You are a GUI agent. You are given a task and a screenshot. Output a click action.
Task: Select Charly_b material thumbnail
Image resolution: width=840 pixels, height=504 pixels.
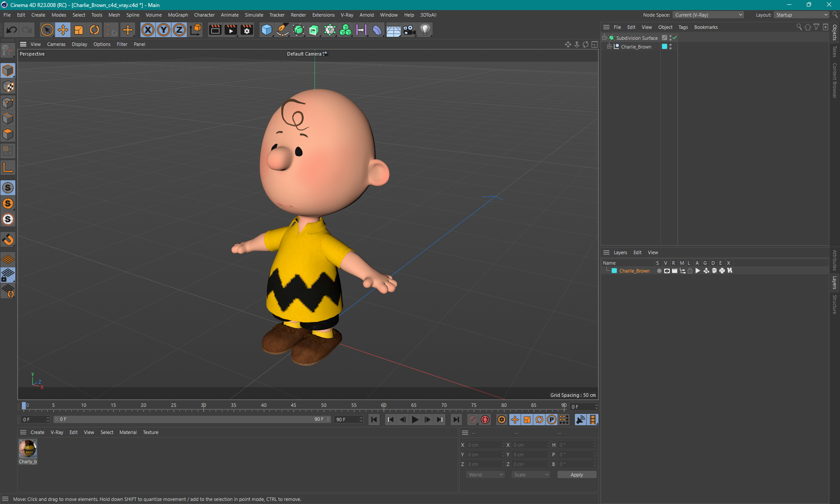tap(28, 448)
